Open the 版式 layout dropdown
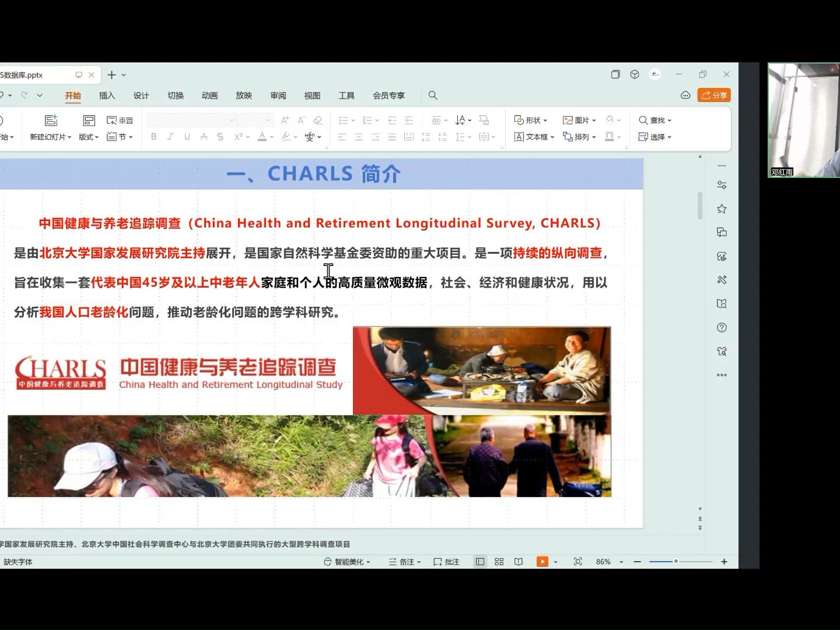Screen dimensions: 840x630 coord(89,137)
